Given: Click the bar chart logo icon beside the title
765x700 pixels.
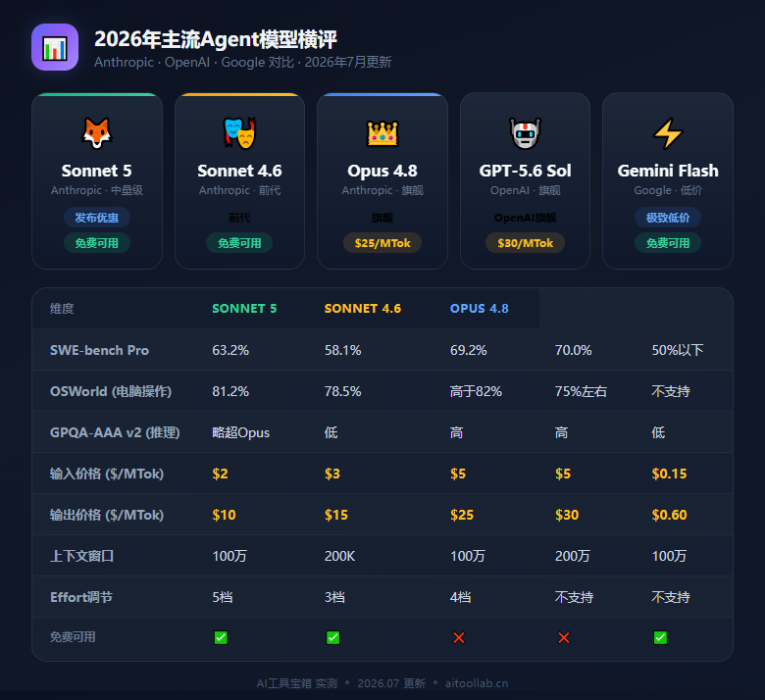Looking at the screenshot, I should pyautogui.click(x=55, y=47).
